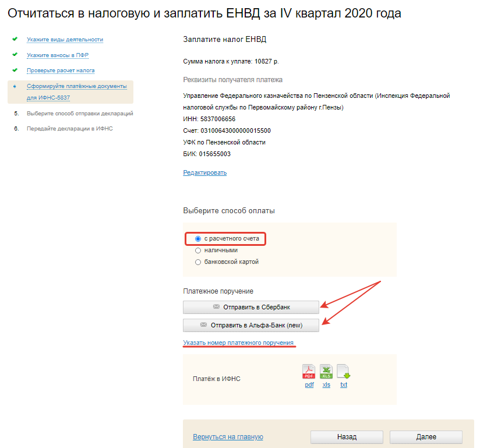
Task: Click the 'Редактировать' link
Action: [204, 172]
